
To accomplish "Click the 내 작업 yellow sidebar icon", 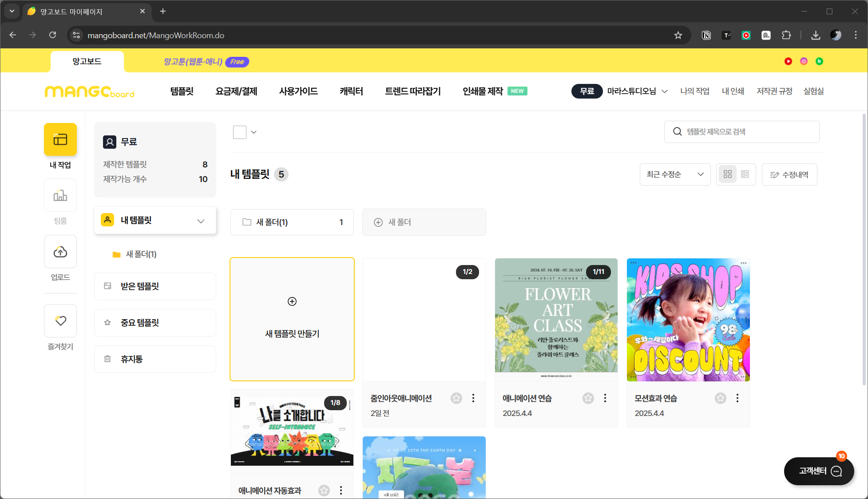I will point(60,139).
